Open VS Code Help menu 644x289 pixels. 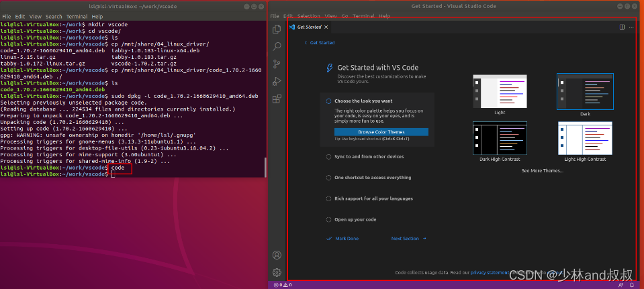384,16
